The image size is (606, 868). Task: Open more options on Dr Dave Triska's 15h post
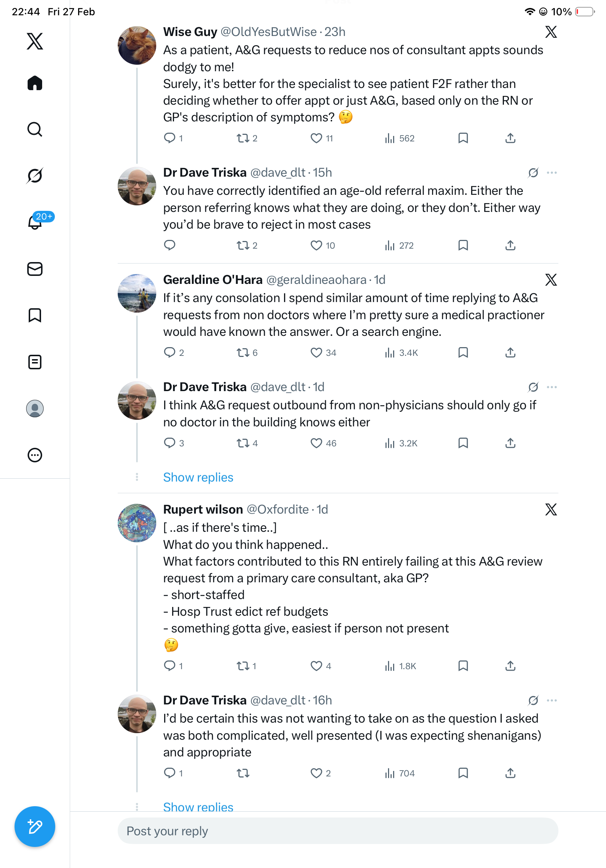click(552, 173)
